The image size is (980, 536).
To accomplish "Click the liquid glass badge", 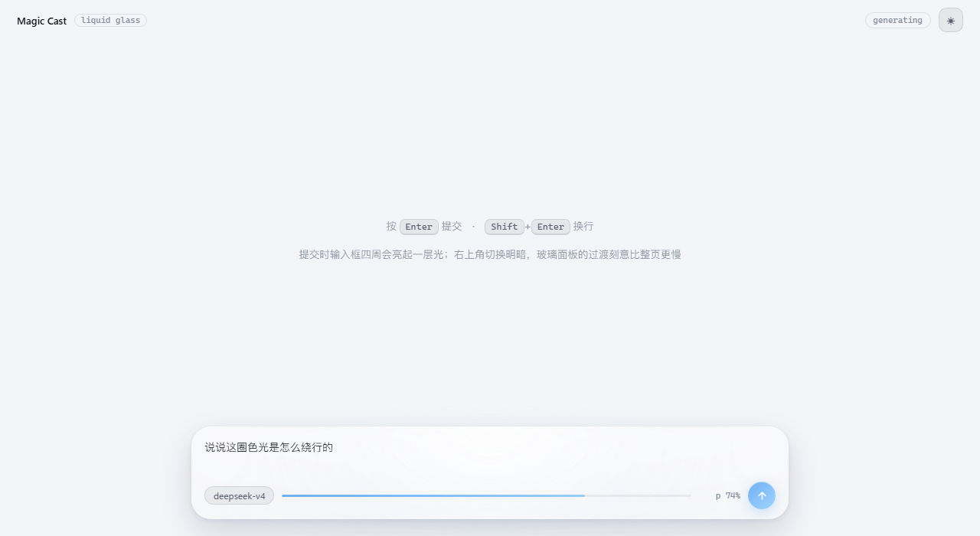I will (110, 21).
